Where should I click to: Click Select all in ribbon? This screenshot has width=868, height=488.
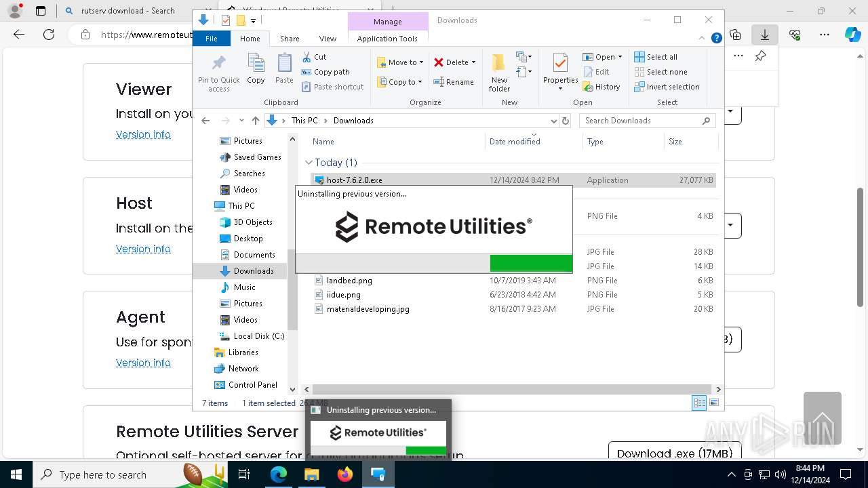coord(656,57)
